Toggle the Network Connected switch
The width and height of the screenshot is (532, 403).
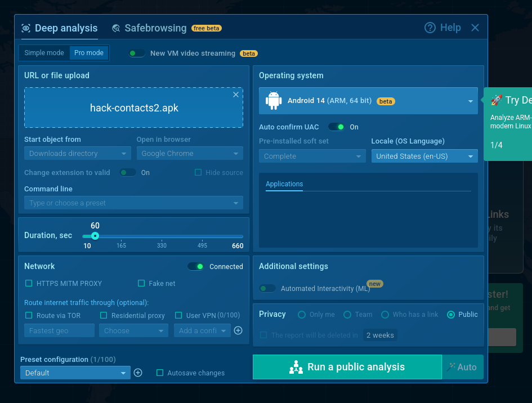[196, 267]
